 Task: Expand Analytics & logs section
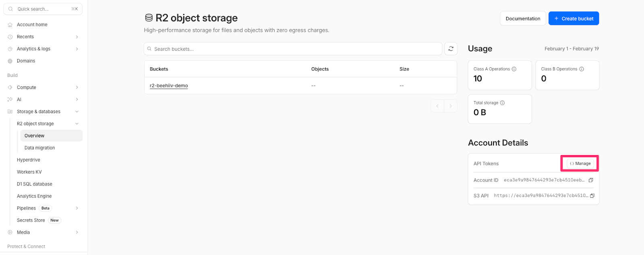[x=77, y=49]
